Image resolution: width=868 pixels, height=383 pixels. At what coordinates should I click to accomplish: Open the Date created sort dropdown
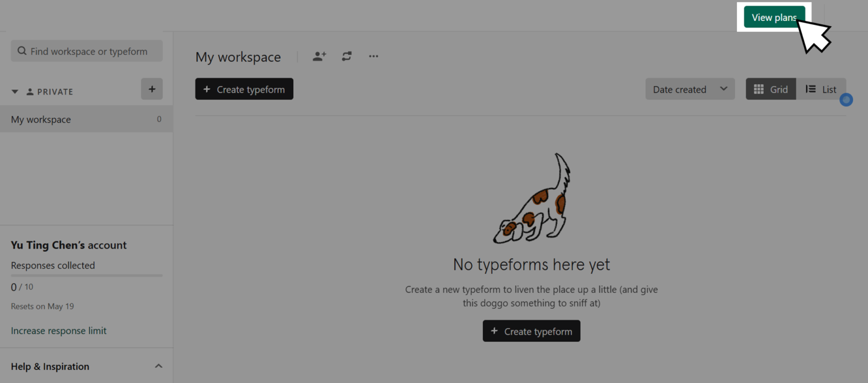690,89
